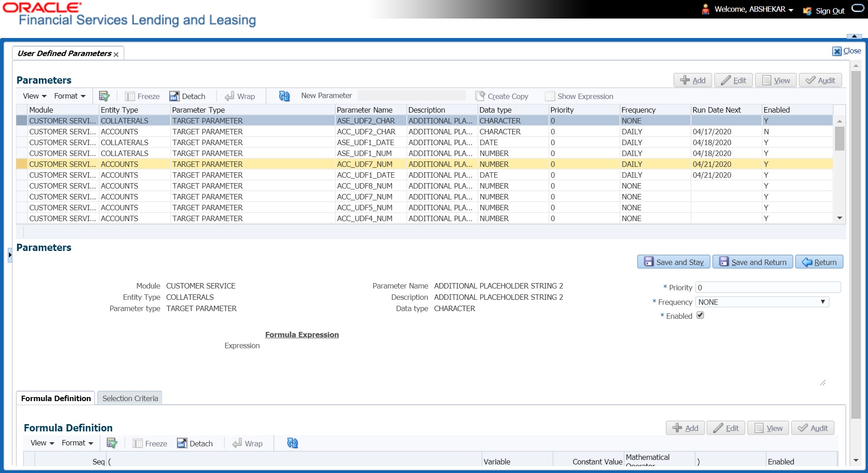Refresh the Formula Definition table
The width and height of the screenshot is (868, 473).
292,443
